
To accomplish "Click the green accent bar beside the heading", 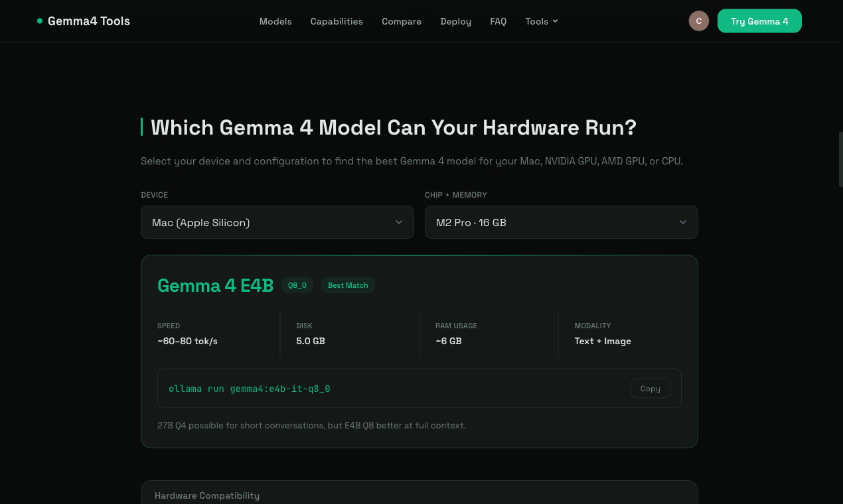I will [142, 126].
